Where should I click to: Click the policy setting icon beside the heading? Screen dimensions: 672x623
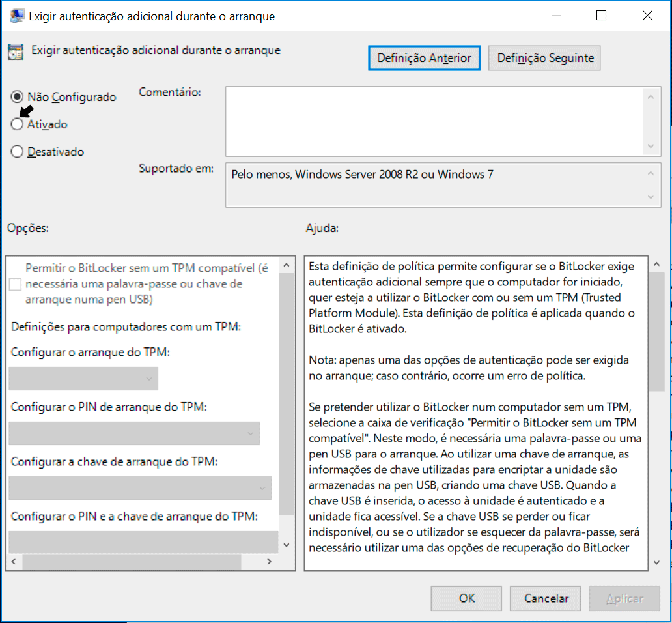16,52
